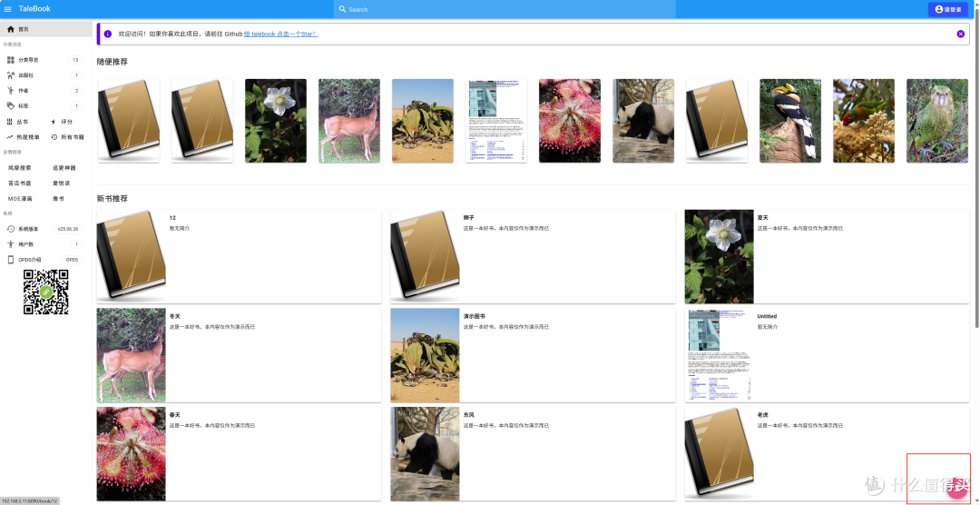Open desert plant cover in 随便推荐 row
The image size is (980, 505).
[x=423, y=121]
